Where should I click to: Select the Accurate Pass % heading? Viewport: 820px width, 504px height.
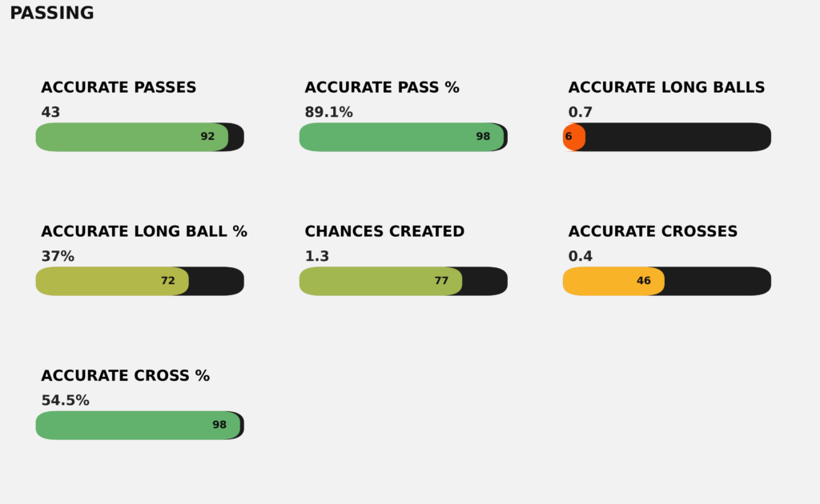(382, 88)
